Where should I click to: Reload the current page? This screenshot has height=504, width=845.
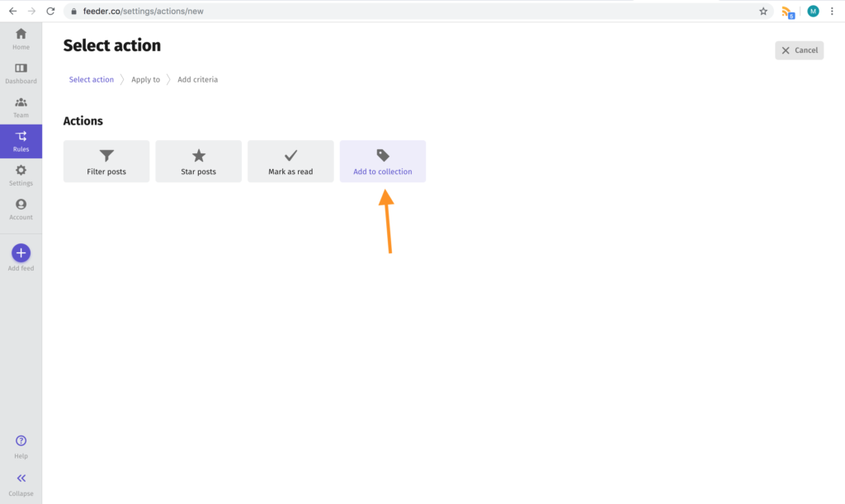(x=50, y=11)
